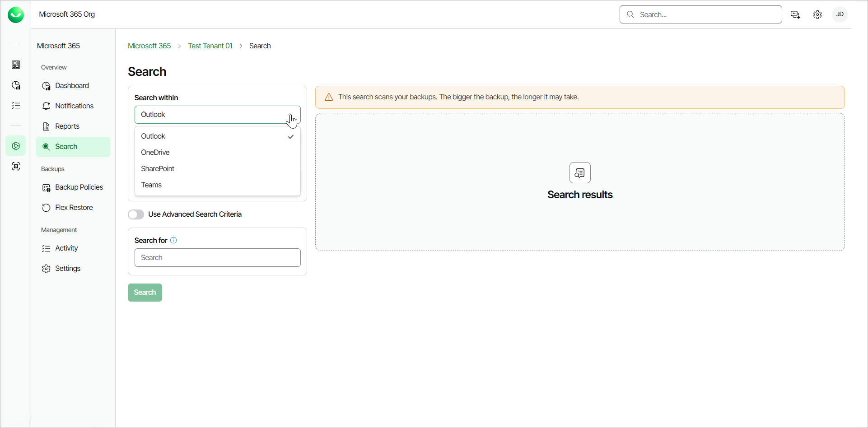Open settings gear in top header

click(817, 15)
